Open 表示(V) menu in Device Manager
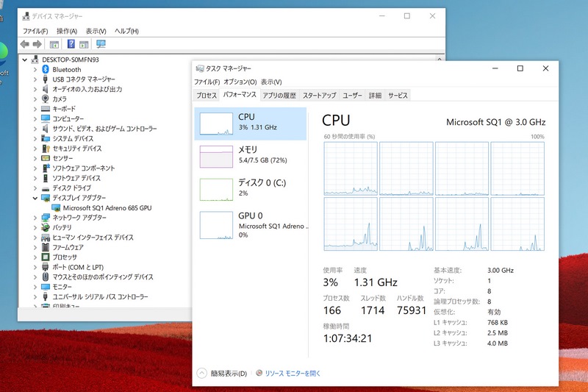Viewport: 588px width, 392px height. 96,31
